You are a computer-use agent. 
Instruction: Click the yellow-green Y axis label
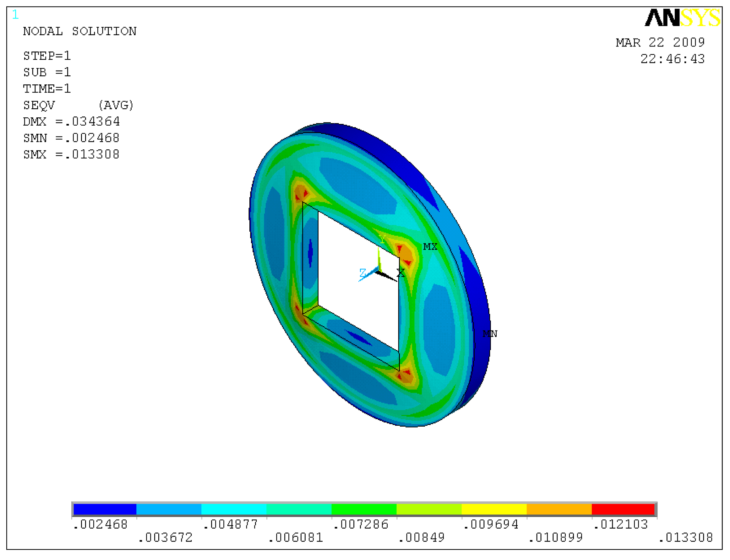click(382, 239)
